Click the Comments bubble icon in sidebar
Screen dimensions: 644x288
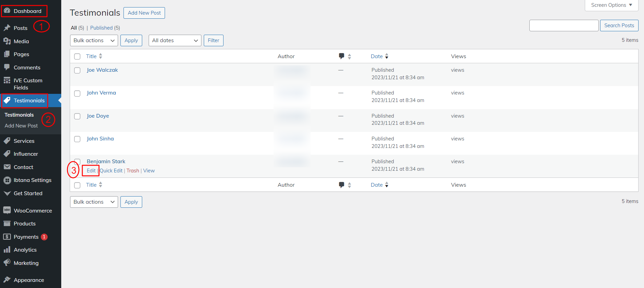point(7,67)
